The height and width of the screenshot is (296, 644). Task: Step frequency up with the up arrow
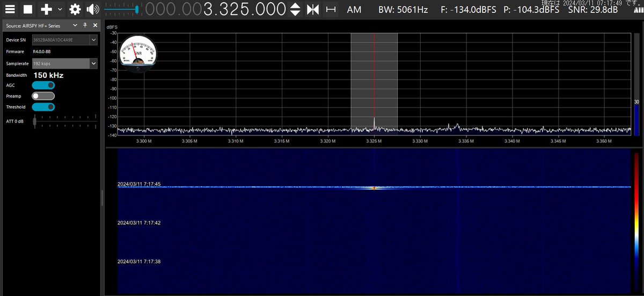295,5
